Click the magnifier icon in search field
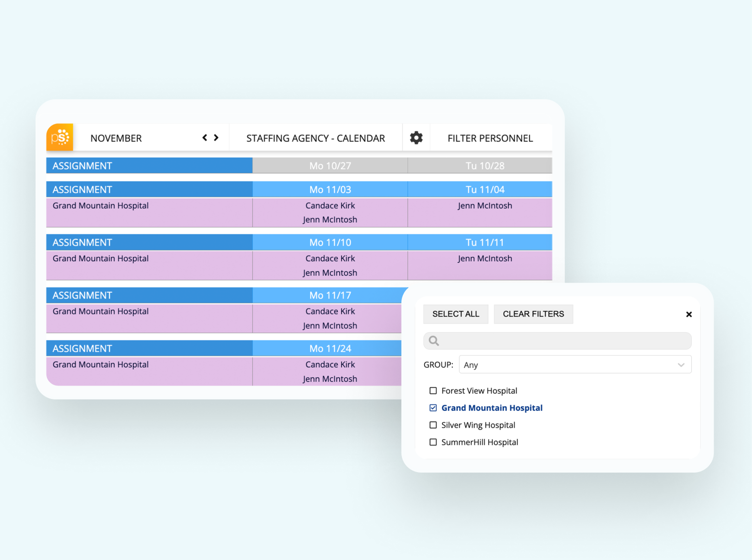The width and height of the screenshot is (752, 560). click(x=434, y=341)
